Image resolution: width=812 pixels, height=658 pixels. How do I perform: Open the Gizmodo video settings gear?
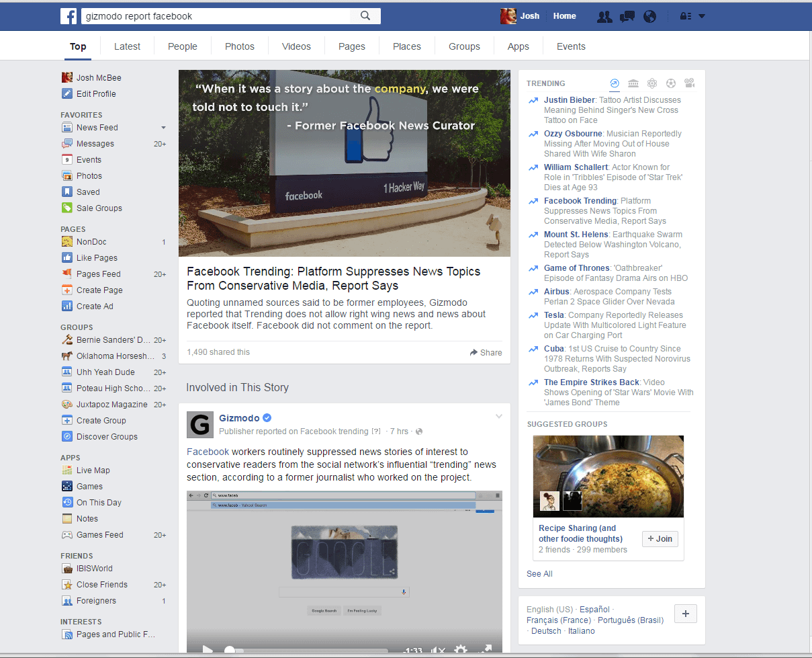point(461,650)
